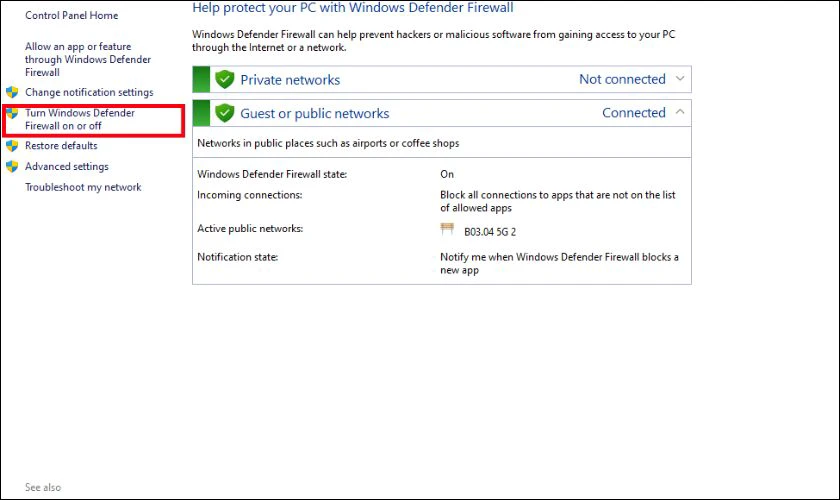
Task: Click Active public networks label
Action: click(x=250, y=229)
